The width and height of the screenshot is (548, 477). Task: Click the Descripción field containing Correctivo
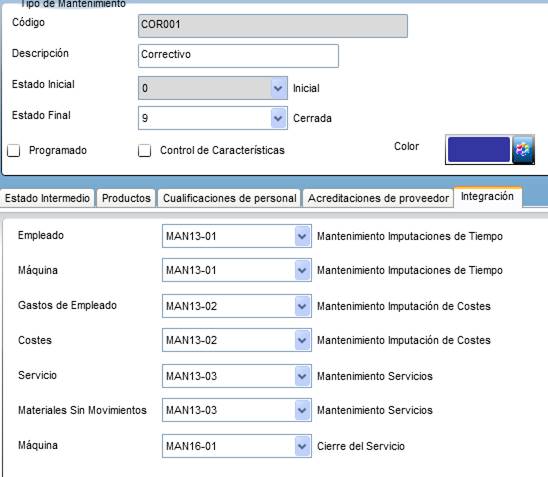tap(238, 56)
